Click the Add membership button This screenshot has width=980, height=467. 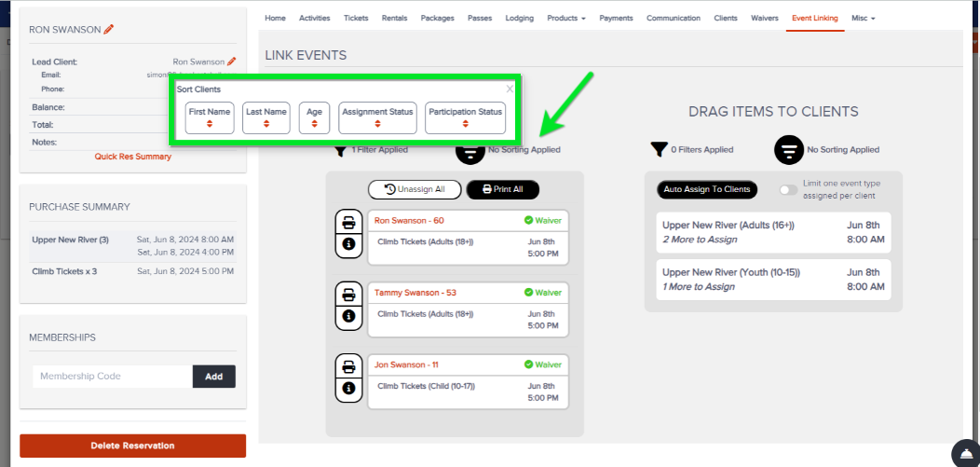point(213,377)
